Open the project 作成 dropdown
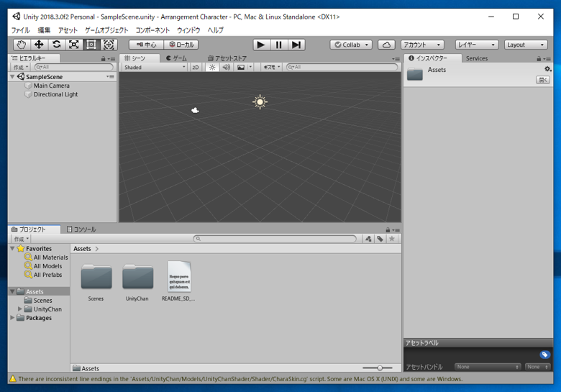The height and width of the screenshot is (392, 561). [x=21, y=239]
